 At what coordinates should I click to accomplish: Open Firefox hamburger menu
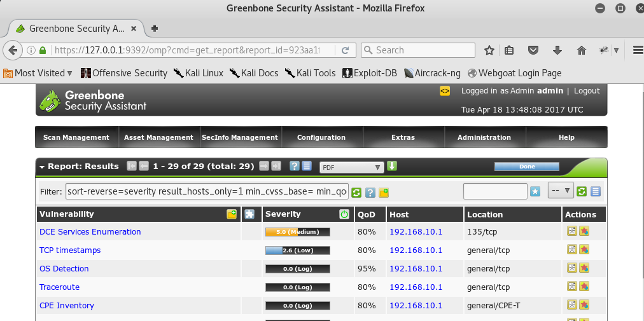point(638,50)
